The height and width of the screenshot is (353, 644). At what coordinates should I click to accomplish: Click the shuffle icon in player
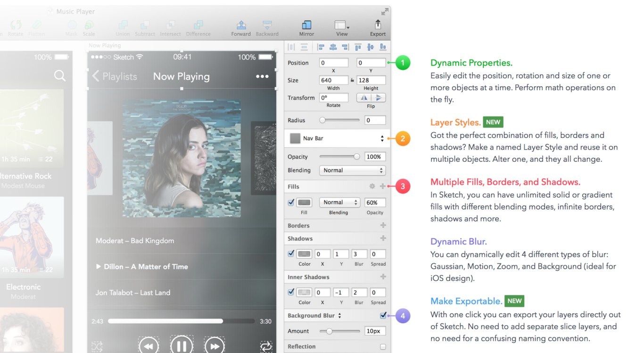97,346
